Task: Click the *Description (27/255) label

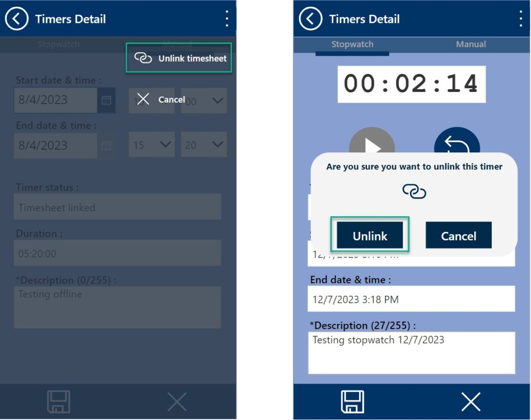Action: tap(363, 325)
